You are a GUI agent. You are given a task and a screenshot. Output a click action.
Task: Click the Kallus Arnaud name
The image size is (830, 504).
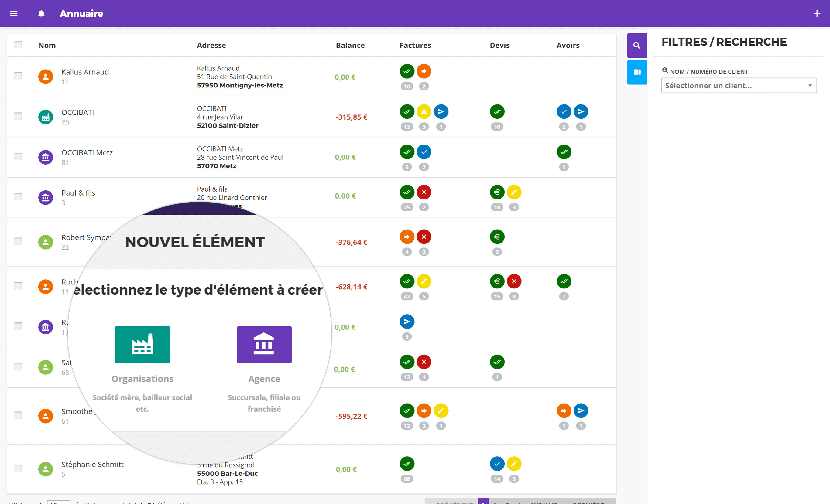click(x=85, y=72)
